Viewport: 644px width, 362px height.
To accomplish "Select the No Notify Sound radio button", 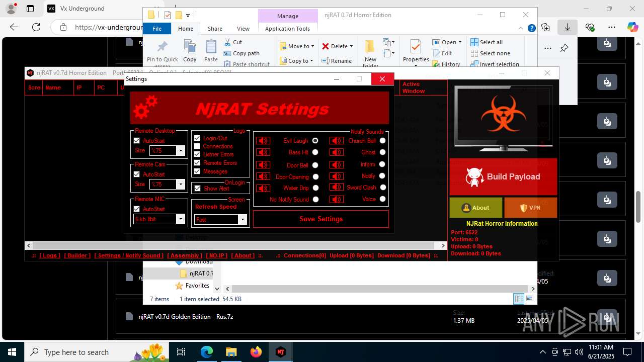I will pos(315,200).
